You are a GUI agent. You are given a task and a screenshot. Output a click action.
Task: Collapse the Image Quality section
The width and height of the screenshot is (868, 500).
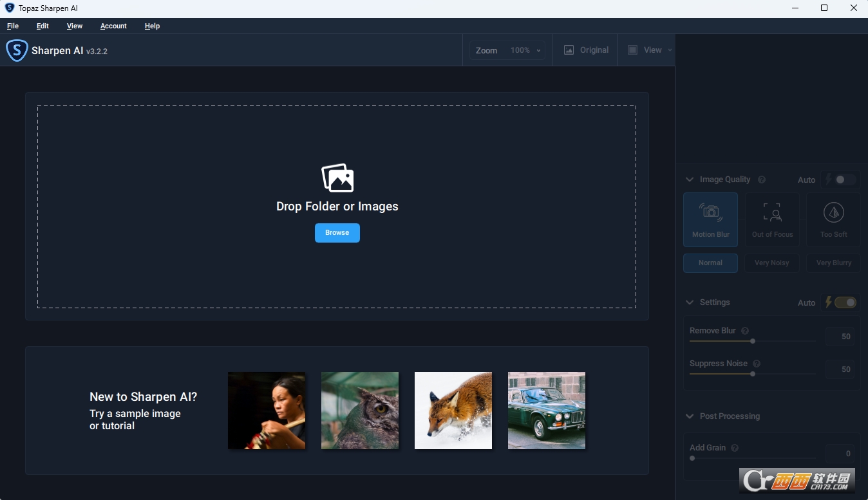click(690, 180)
